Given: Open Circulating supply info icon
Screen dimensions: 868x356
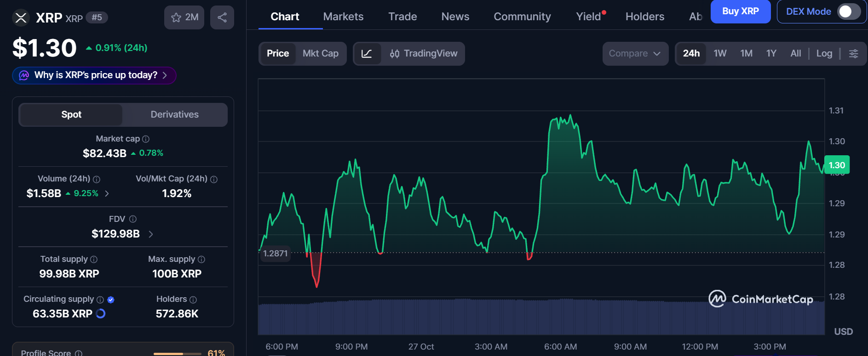Looking at the screenshot, I should 100,299.
